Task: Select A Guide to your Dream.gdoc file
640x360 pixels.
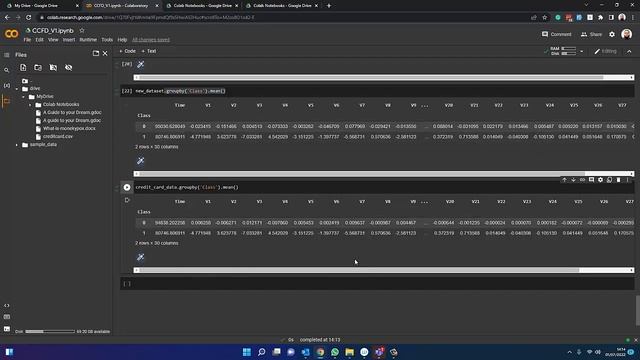Action: (x=72, y=112)
